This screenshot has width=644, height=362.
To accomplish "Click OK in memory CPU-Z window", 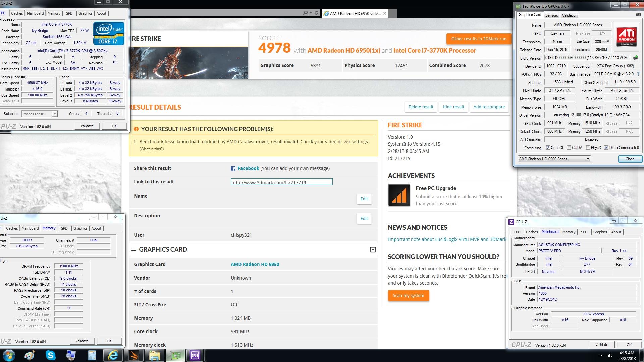I will (x=109, y=341).
